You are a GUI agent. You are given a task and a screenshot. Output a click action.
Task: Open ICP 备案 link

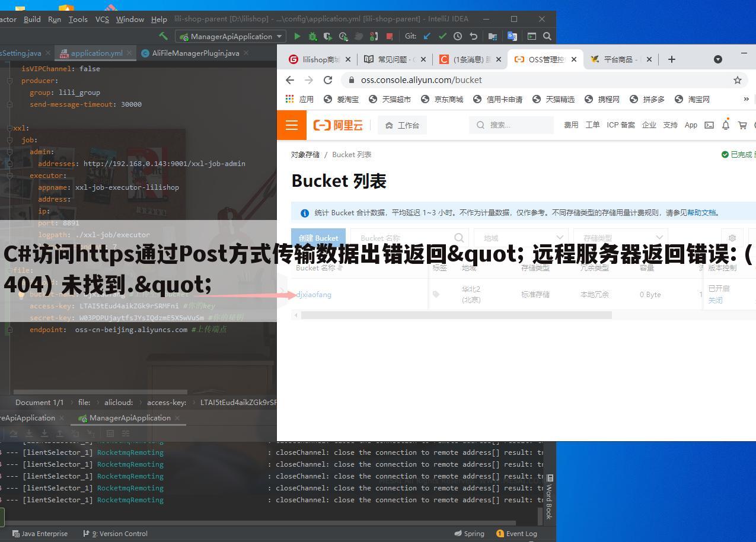(621, 125)
